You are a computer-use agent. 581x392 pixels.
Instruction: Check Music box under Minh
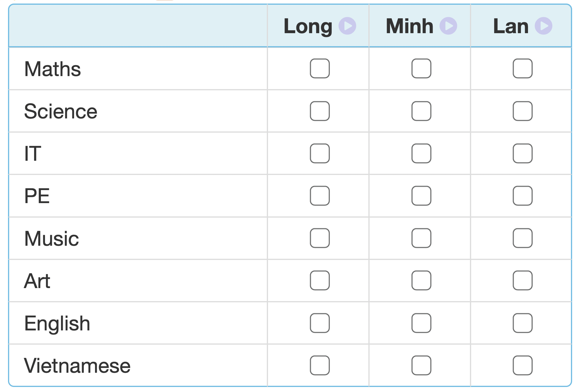tap(421, 238)
